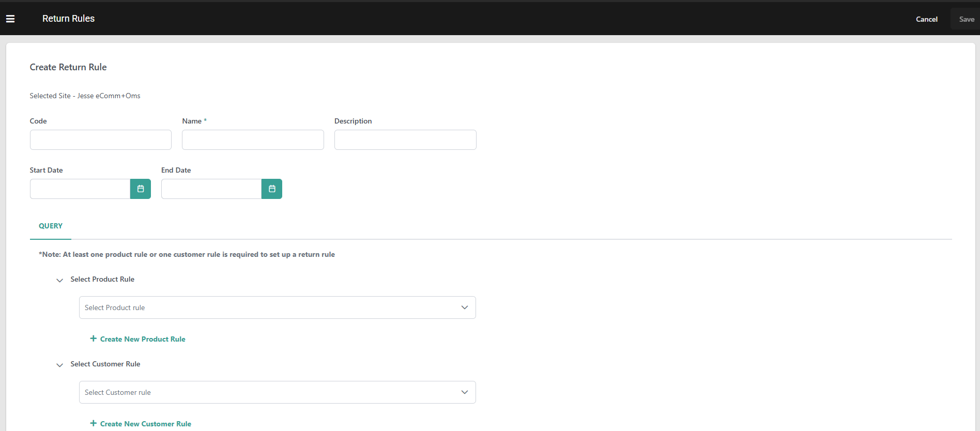Focus the Code input field
This screenshot has height=431, width=980.
101,140
